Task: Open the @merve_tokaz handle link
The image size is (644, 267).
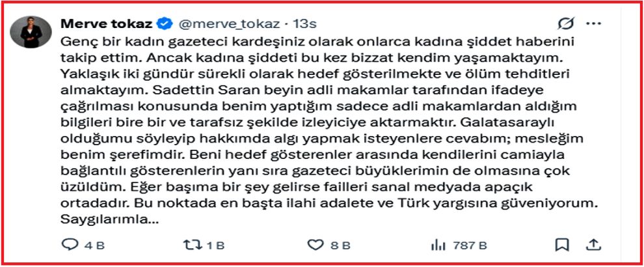Action: point(229,24)
